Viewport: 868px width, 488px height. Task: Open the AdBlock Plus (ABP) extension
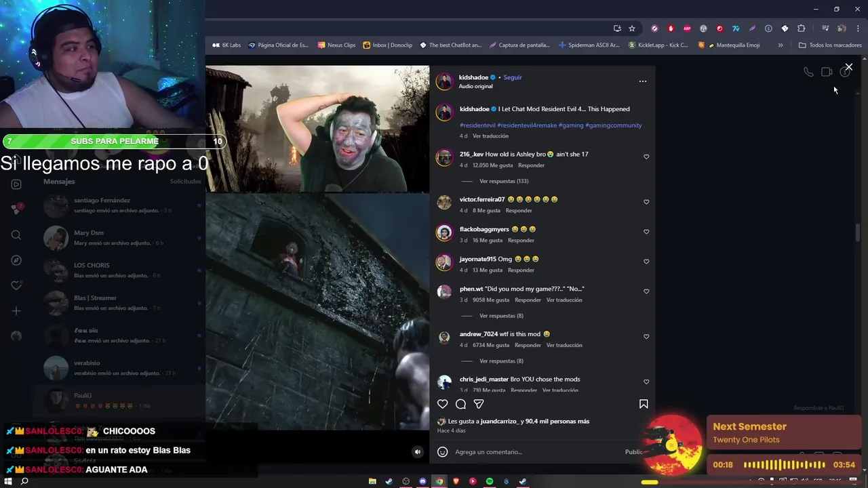pos(687,28)
